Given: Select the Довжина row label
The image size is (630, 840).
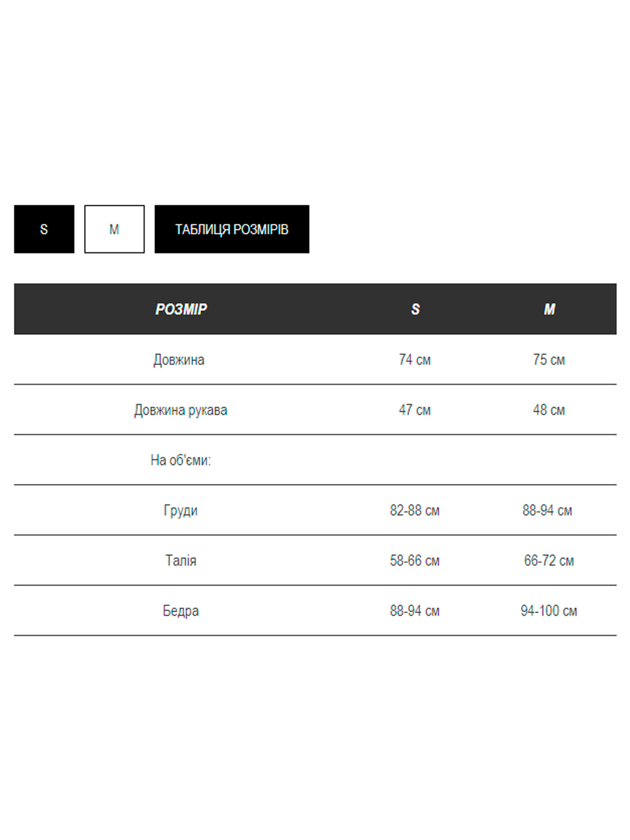Looking at the screenshot, I should pos(179,360).
